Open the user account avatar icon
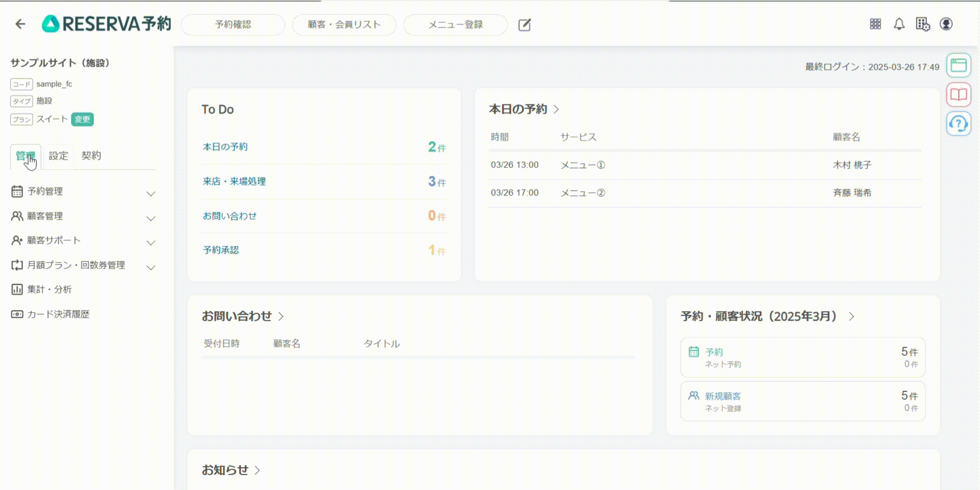Screen dimensions: 980x490 (946, 24)
